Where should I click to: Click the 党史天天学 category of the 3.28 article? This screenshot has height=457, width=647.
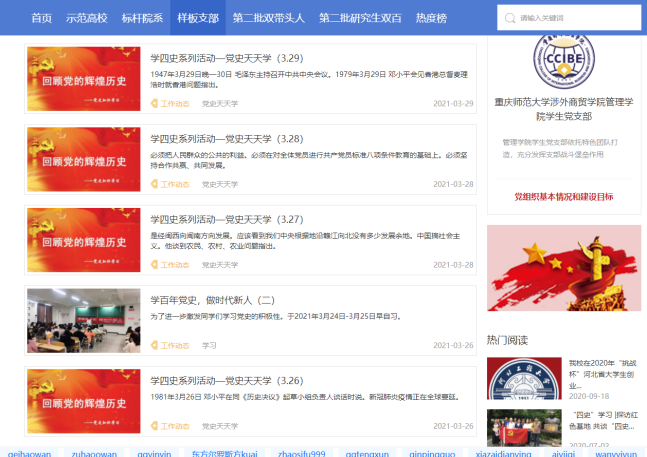coord(220,184)
